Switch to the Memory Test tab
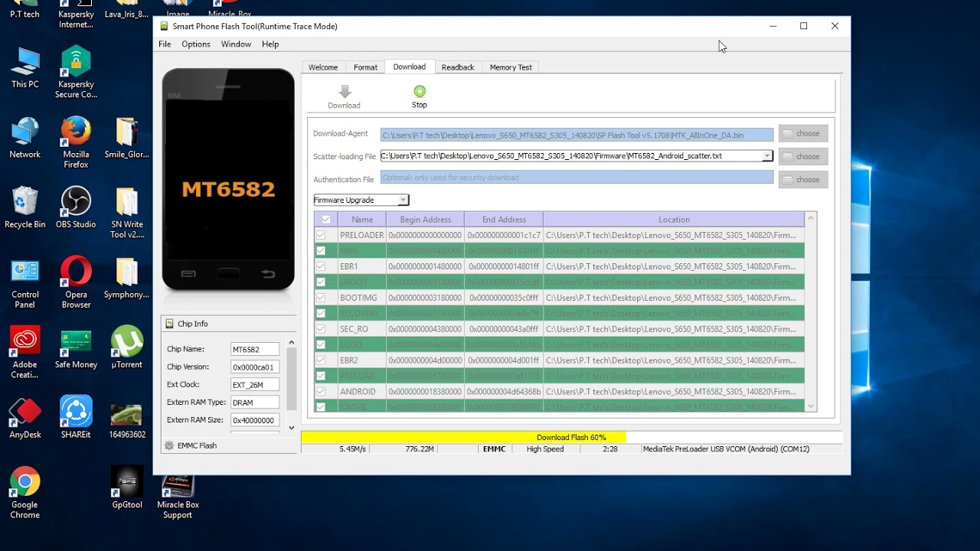Image resolution: width=980 pixels, height=551 pixels. (511, 67)
